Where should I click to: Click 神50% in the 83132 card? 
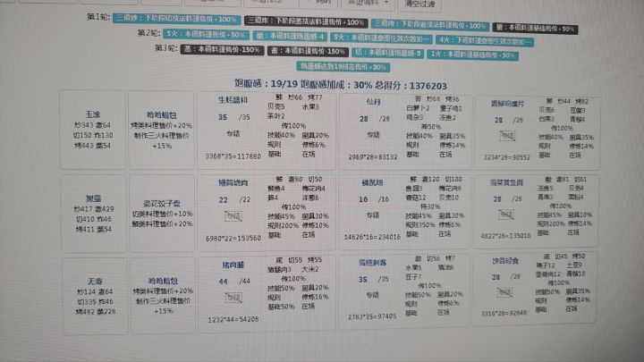[431, 127]
